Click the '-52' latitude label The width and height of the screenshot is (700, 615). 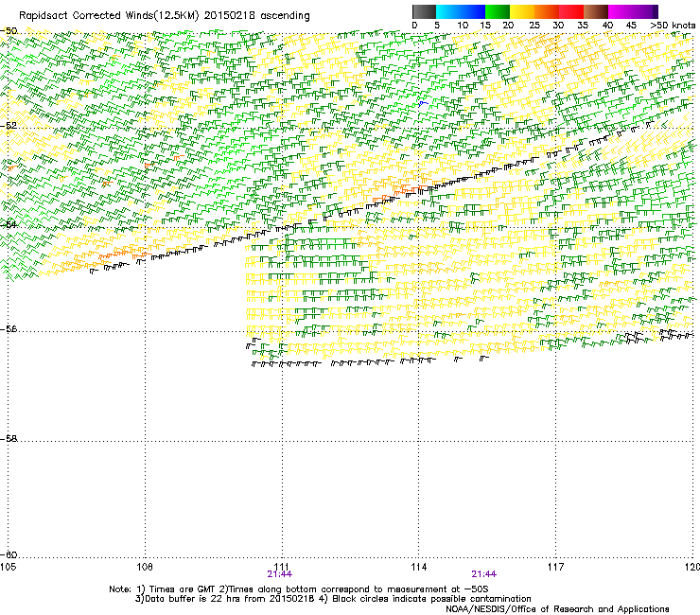pos(9,126)
